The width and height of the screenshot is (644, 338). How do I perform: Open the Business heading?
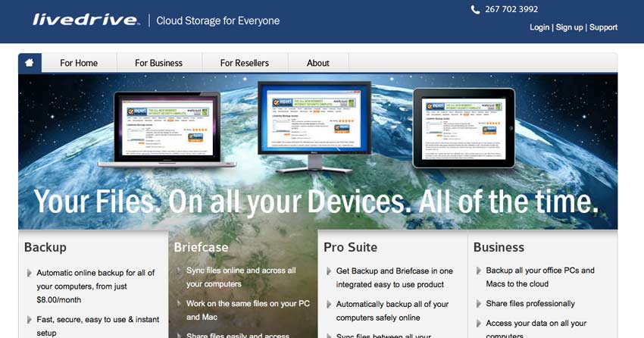[x=499, y=247]
